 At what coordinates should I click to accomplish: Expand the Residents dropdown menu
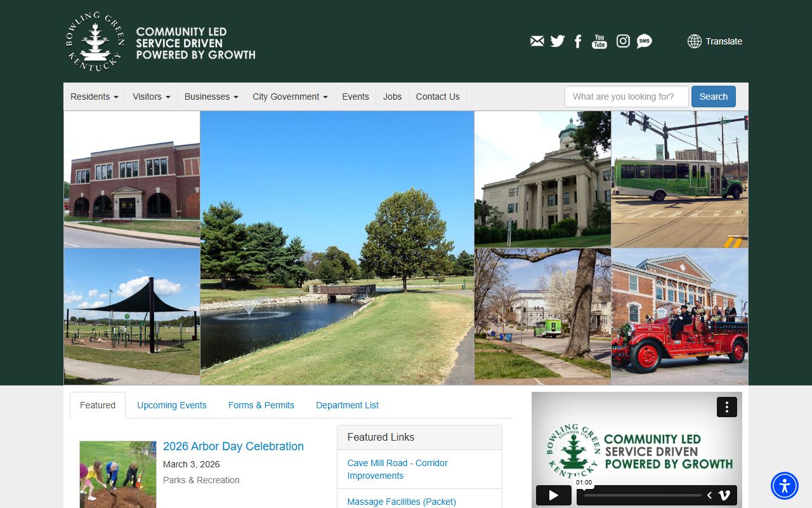click(x=94, y=97)
